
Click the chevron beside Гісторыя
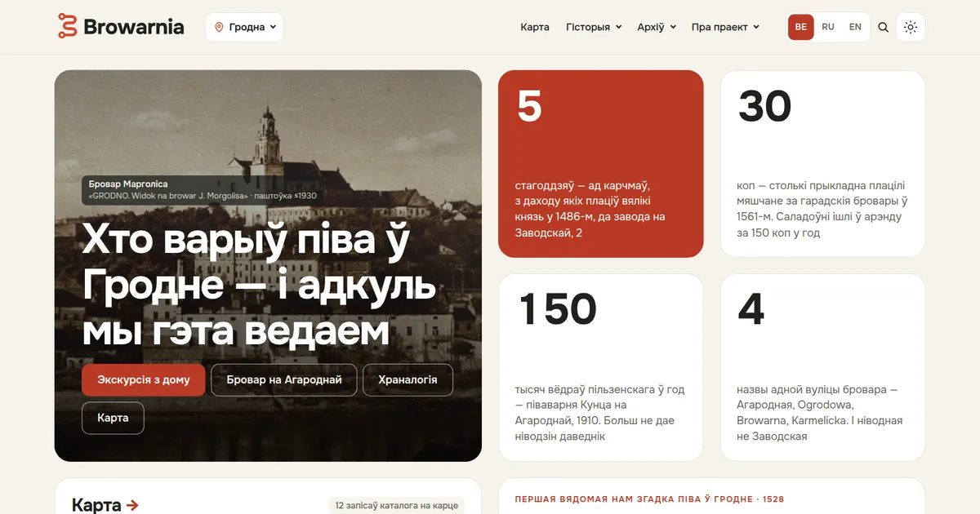point(618,27)
